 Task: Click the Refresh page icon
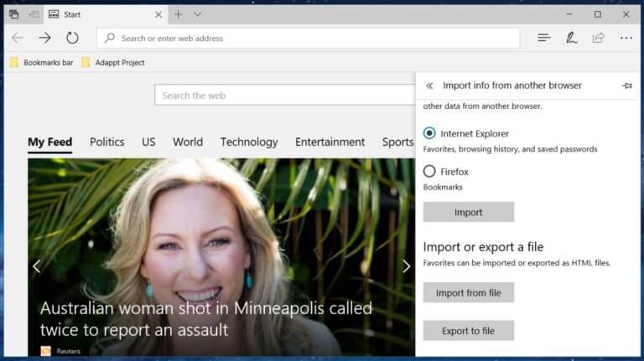pos(72,38)
